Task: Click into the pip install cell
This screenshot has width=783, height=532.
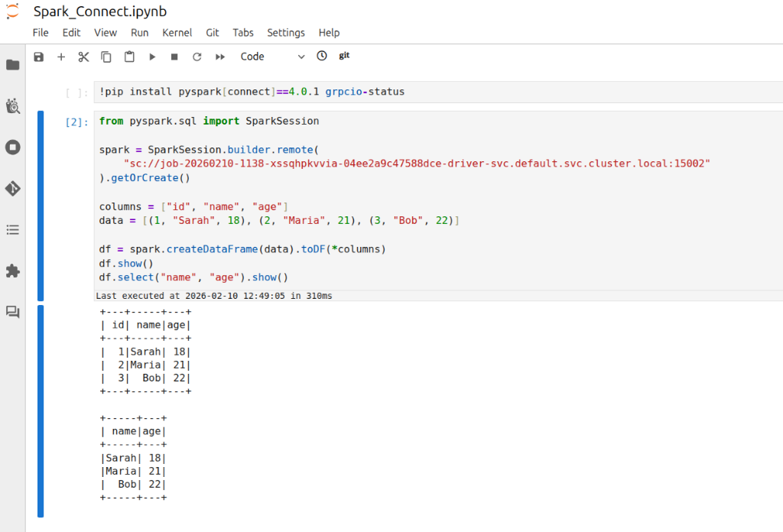Action: coord(436,92)
